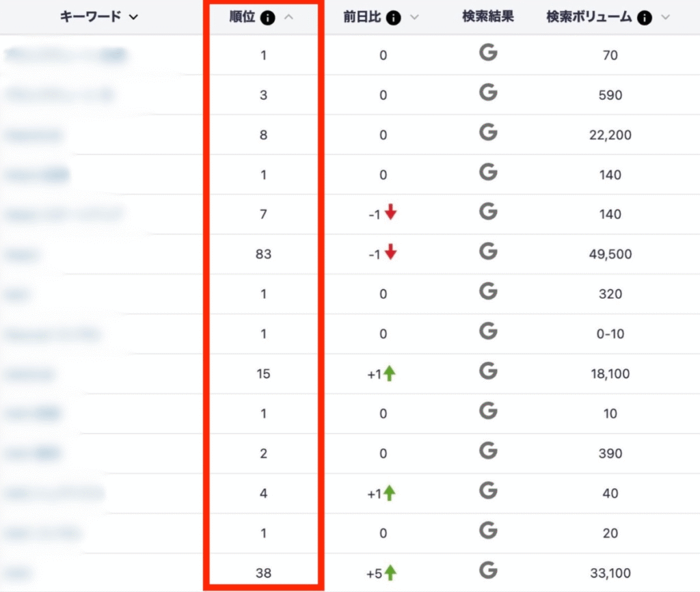The image size is (700, 592).
Task: Open Google result for volume 0-10 row
Action: pos(488,332)
